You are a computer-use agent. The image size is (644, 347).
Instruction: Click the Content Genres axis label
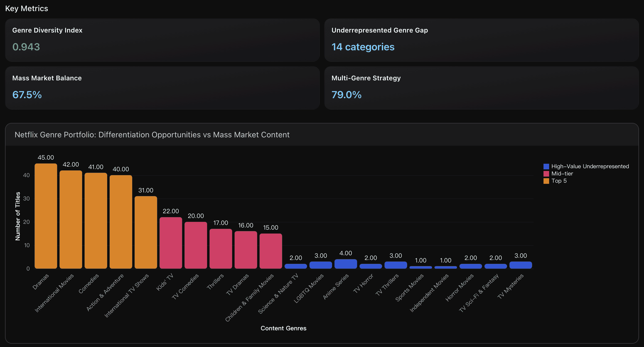283,328
